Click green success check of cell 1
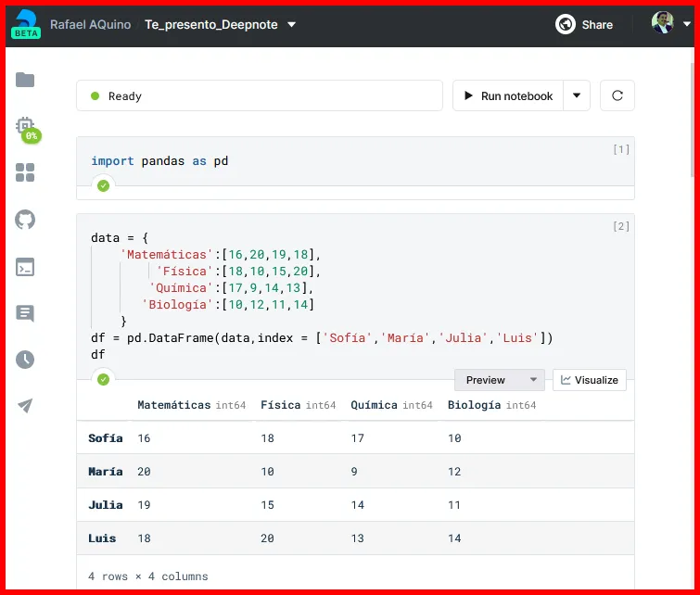The width and height of the screenshot is (700, 595). (x=103, y=185)
